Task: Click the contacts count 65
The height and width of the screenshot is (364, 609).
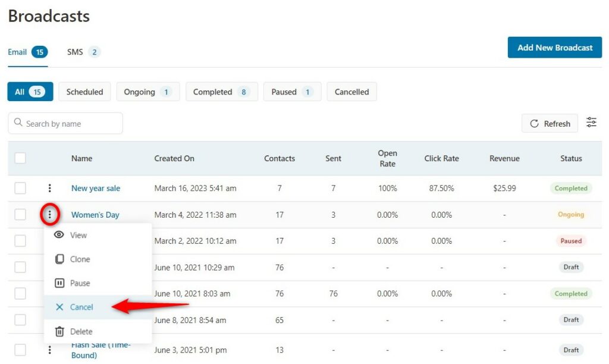Action: 280,320
